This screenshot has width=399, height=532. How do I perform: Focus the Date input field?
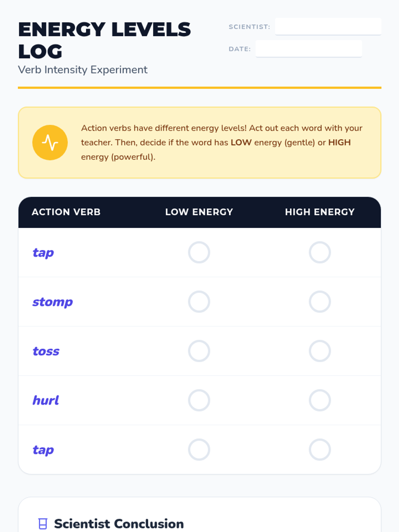[309, 49]
